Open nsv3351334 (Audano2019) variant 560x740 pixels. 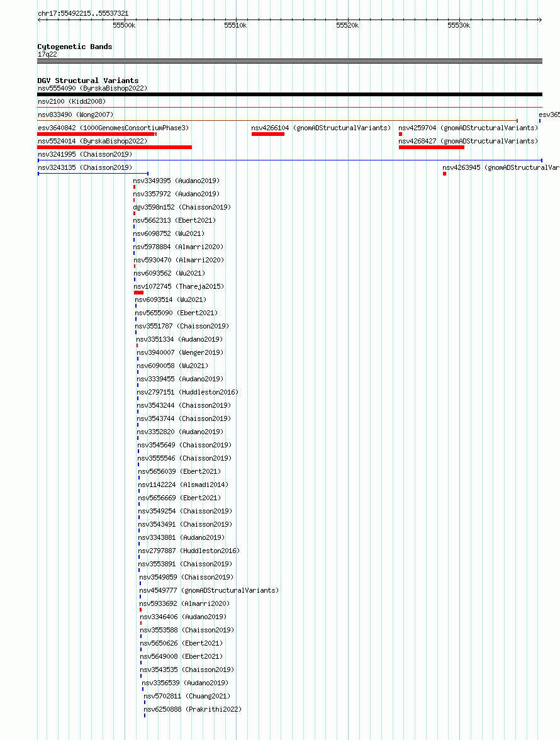(x=179, y=339)
